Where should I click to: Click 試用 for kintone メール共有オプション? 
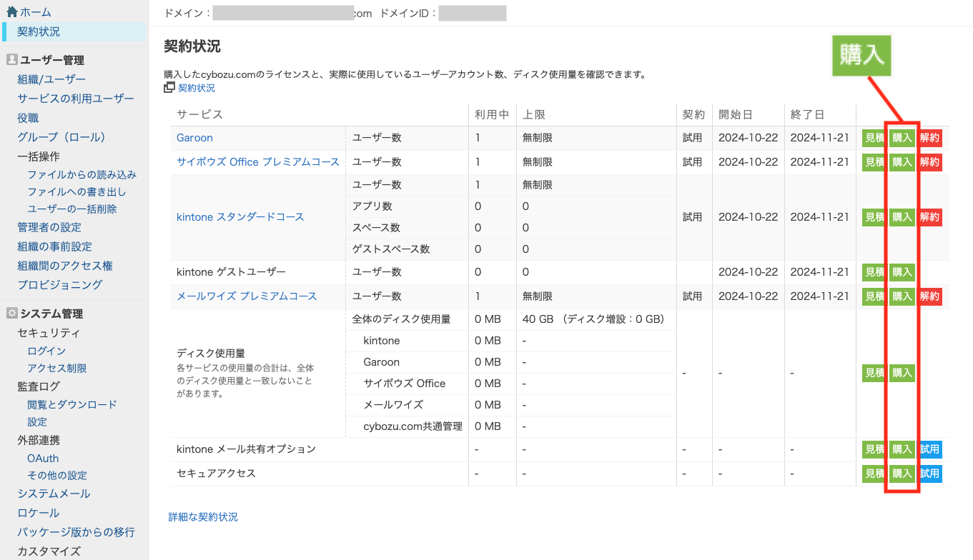point(929,449)
